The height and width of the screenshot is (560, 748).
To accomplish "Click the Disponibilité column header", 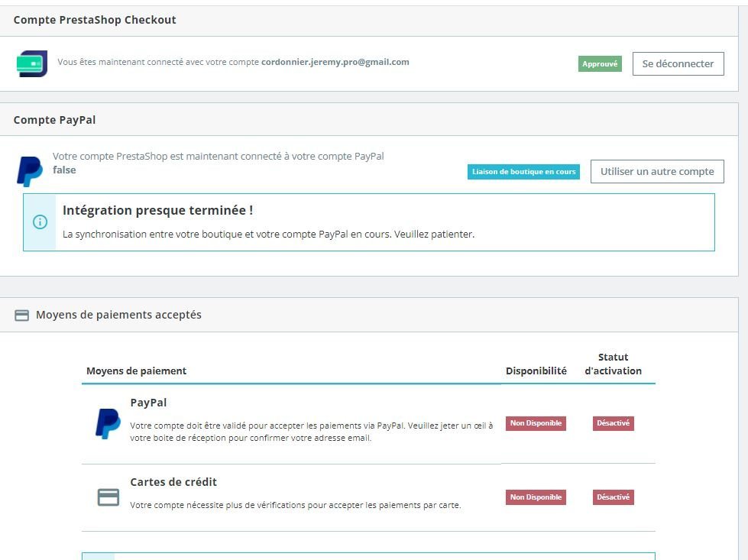I will pyautogui.click(x=536, y=371).
